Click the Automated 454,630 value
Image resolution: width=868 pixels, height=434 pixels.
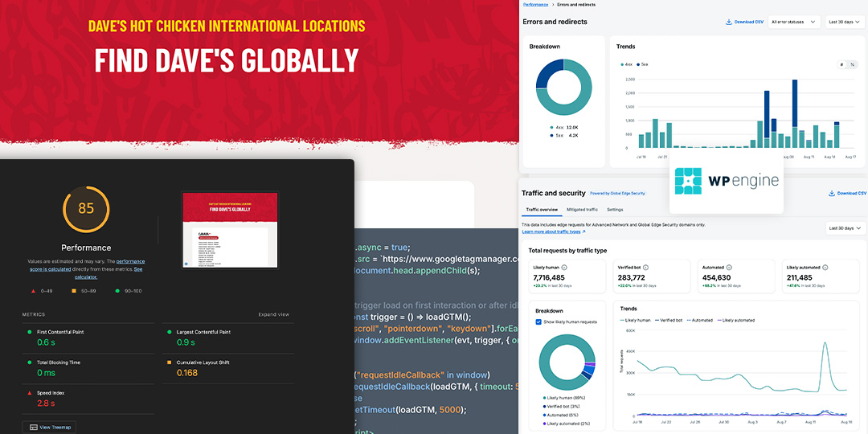tap(716, 277)
